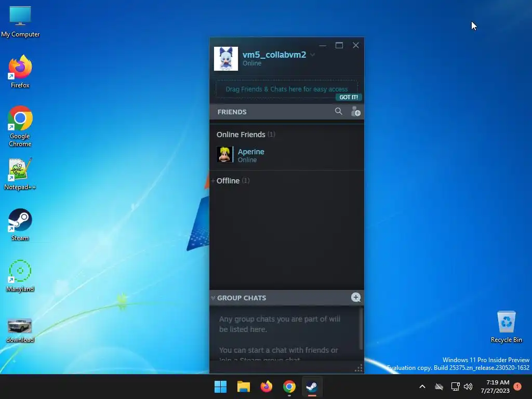Select the Google Chrome desktop shortcut
The width and height of the screenshot is (532, 399).
coord(20,127)
